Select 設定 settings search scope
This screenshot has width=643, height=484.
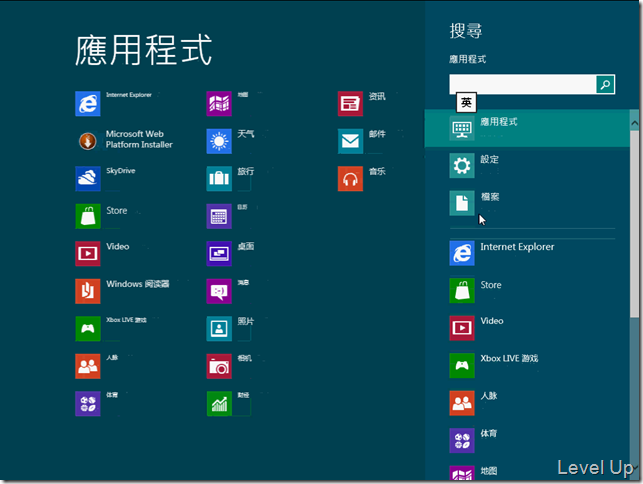click(527, 166)
